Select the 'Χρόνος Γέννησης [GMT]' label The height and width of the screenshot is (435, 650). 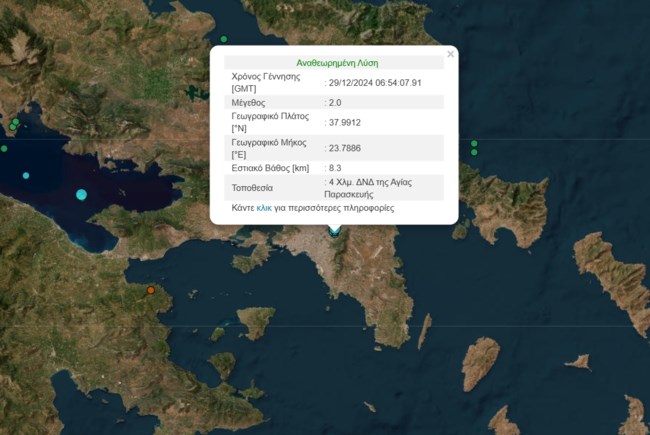pos(266,83)
